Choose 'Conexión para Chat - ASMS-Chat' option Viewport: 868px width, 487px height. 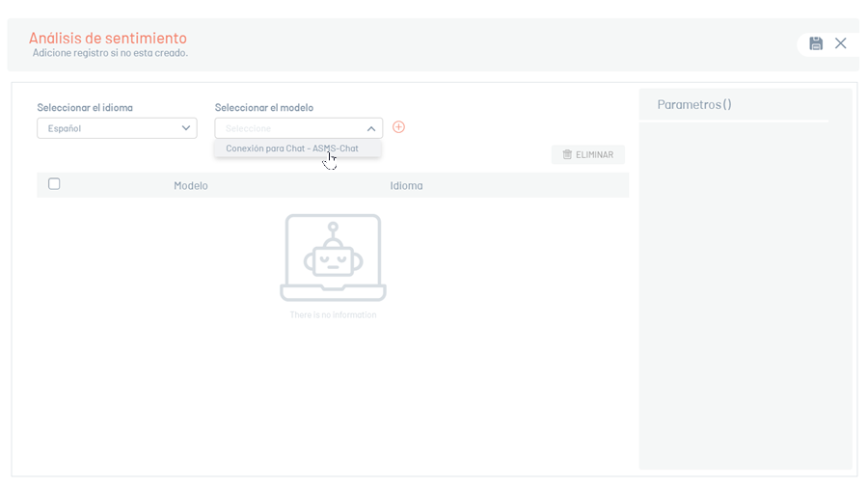coord(292,149)
